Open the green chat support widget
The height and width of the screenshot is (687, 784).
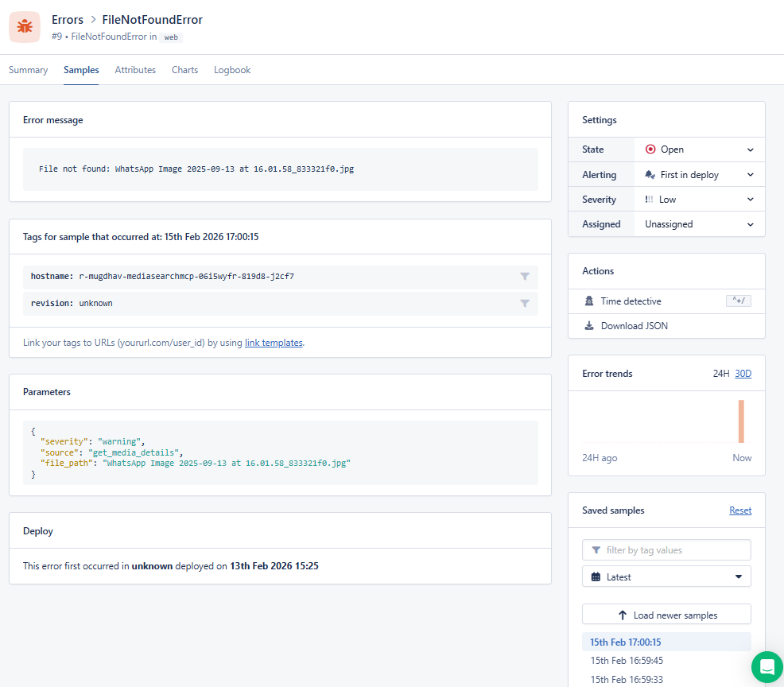[767, 666]
